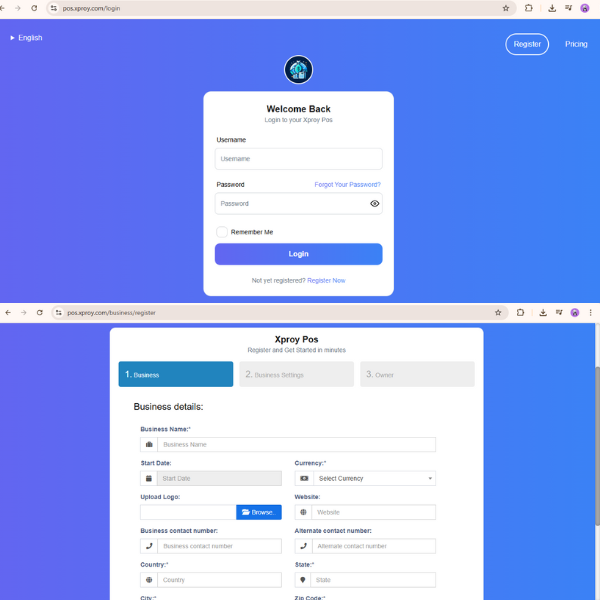Open the three-dot menu in register window
Viewport: 600px width, 600px height.
[590, 313]
